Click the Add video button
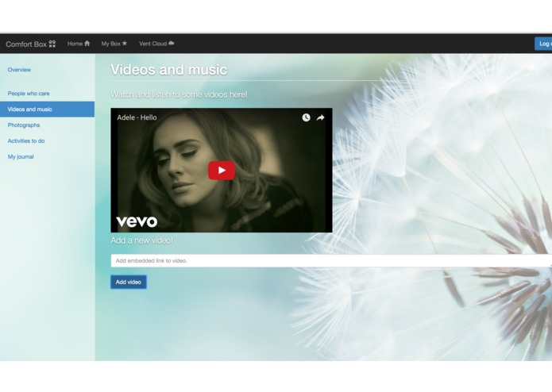The width and height of the screenshot is (552, 392). 129,282
